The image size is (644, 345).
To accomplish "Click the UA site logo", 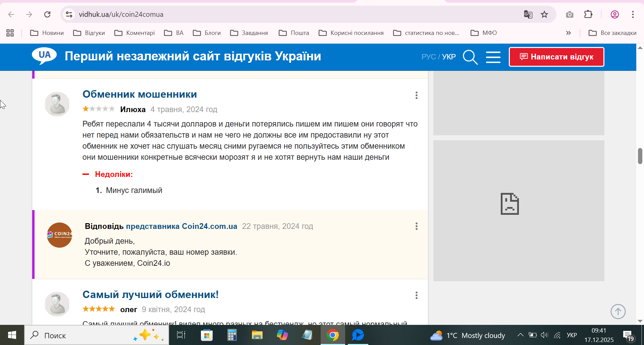I will pyautogui.click(x=44, y=56).
